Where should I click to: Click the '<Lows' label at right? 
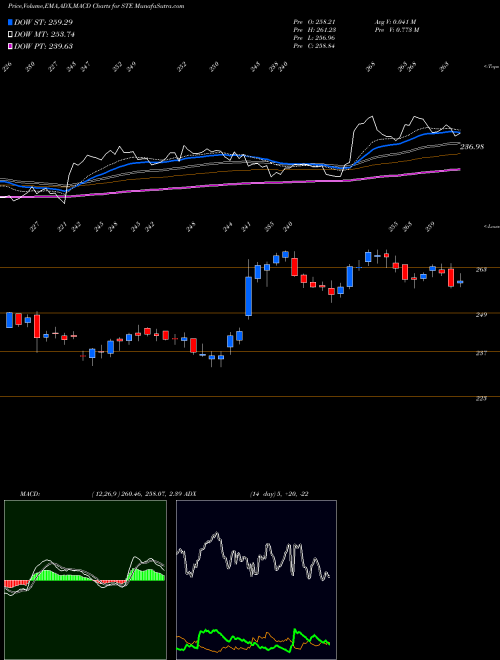491,226
